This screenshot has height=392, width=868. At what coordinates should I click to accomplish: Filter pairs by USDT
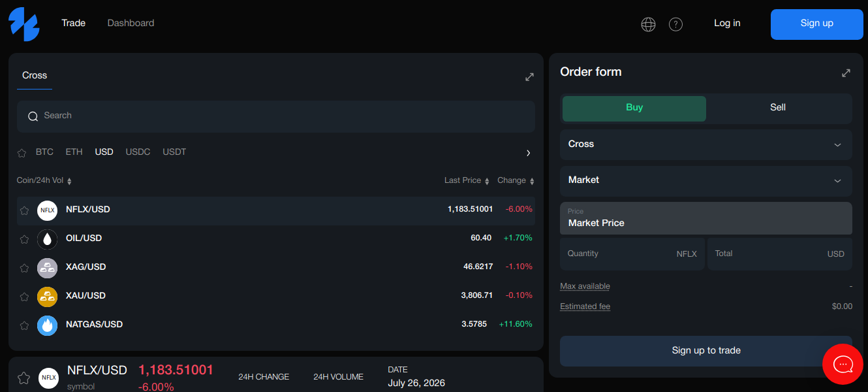[x=174, y=152]
